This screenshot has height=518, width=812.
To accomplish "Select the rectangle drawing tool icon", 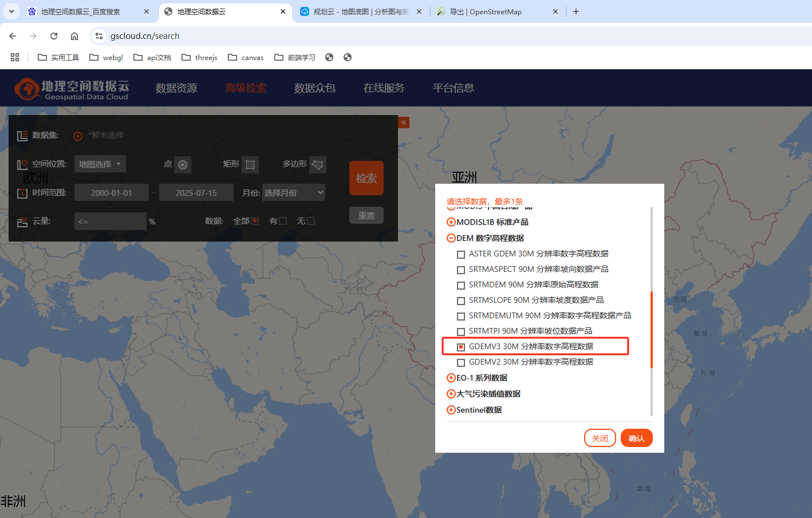I will pyautogui.click(x=250, y=165).
